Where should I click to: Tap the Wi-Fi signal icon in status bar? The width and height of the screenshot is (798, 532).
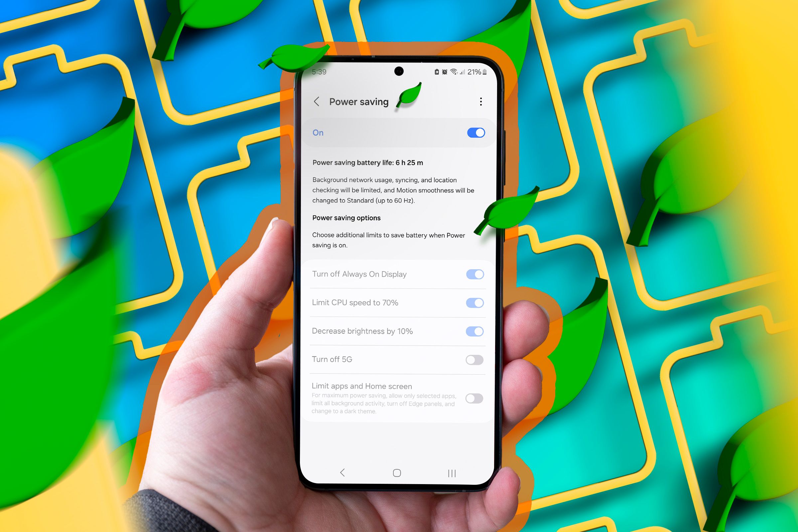[459, 73]
